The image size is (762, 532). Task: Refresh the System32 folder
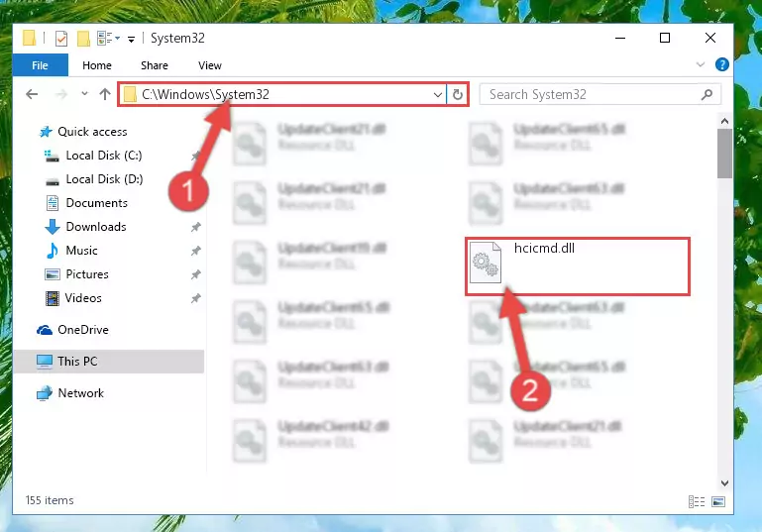pyautogui.click(x=457, y=95)
